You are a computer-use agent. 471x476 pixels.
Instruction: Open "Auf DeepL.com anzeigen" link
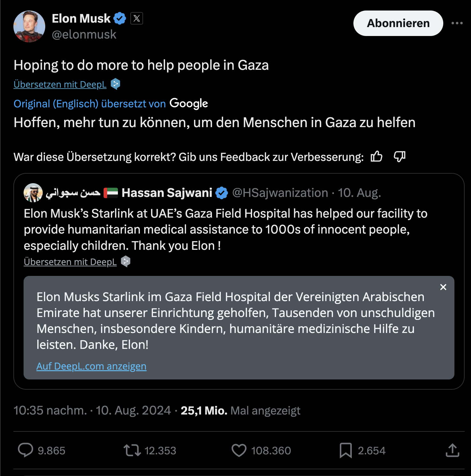tap(91, 366)
